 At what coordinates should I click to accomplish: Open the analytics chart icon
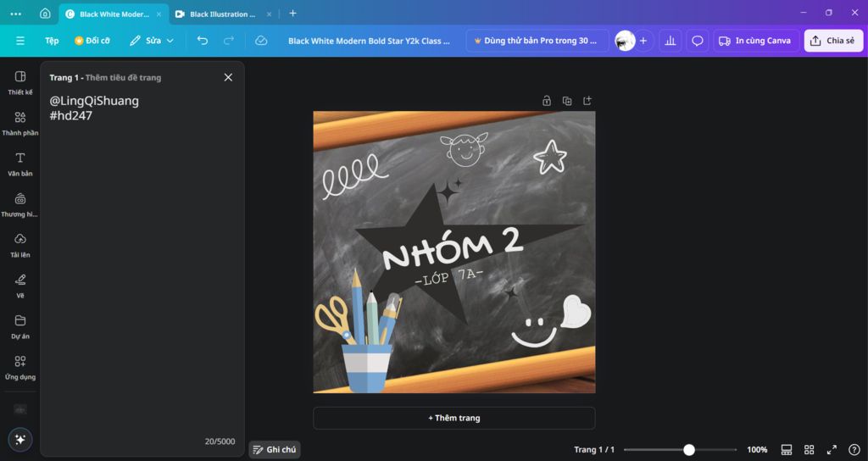(670, 41)
